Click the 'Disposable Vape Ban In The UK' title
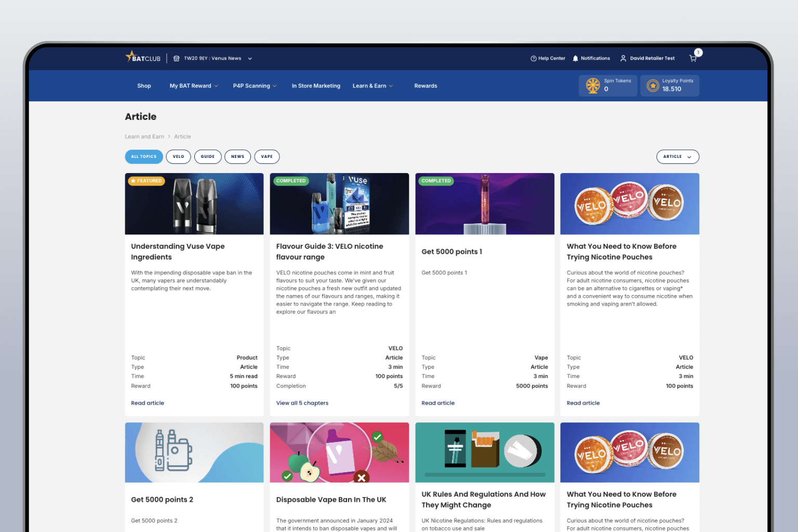 coord(331,500)
